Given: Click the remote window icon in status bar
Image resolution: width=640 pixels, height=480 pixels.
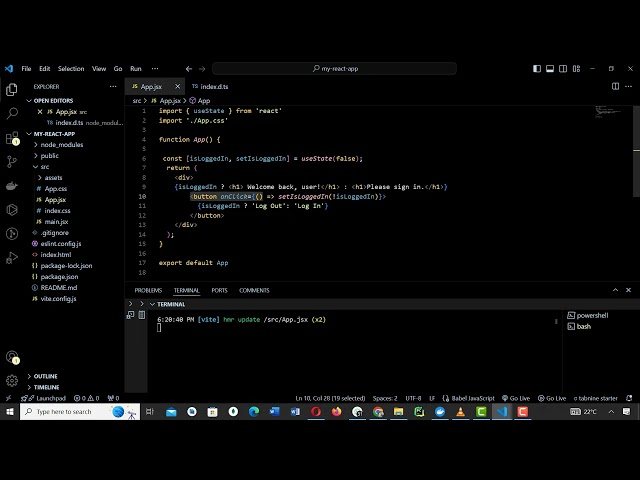Looking at the screenshot, I should 9,398.
